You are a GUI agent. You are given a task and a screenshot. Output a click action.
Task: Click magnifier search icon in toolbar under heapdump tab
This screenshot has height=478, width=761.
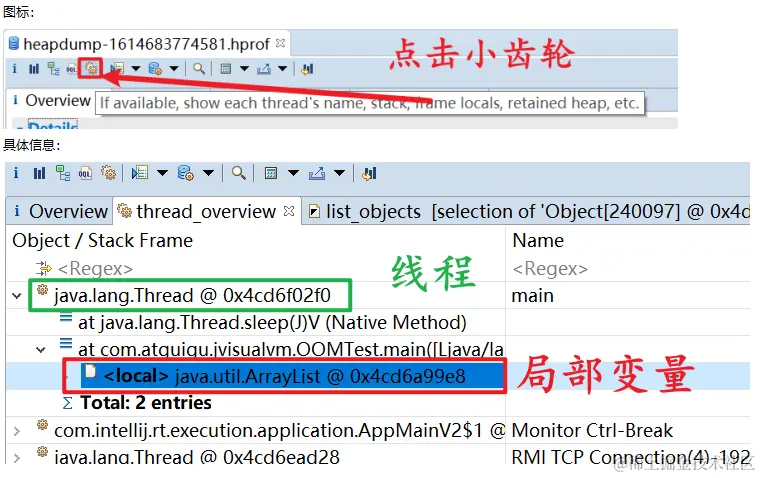pyautogui.click(x=199, y=68)
